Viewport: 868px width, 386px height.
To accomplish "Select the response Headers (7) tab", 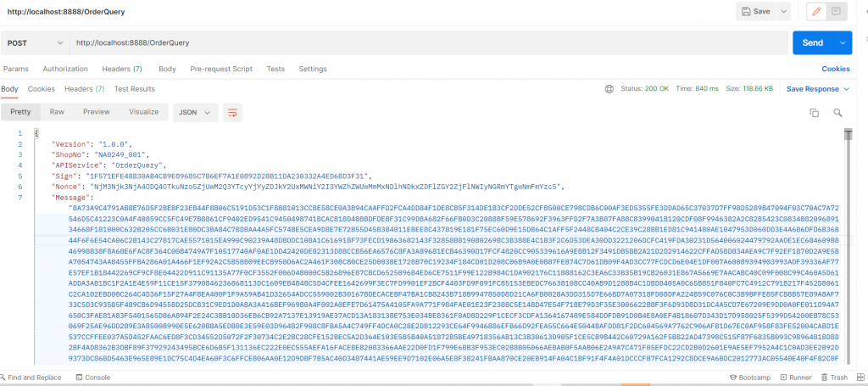I will pos(84,89).
